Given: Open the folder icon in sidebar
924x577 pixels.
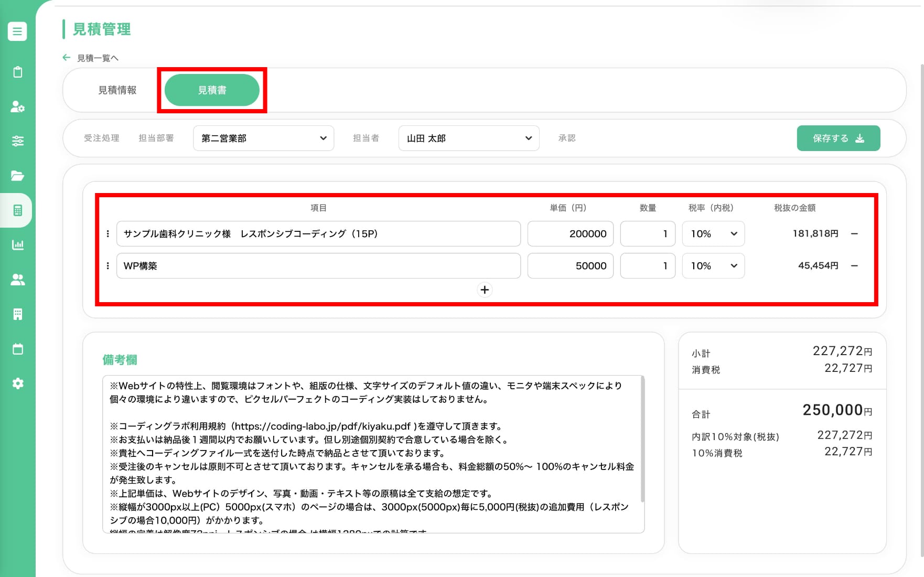Looking at the screenshot, I should (x=18, y=176).
